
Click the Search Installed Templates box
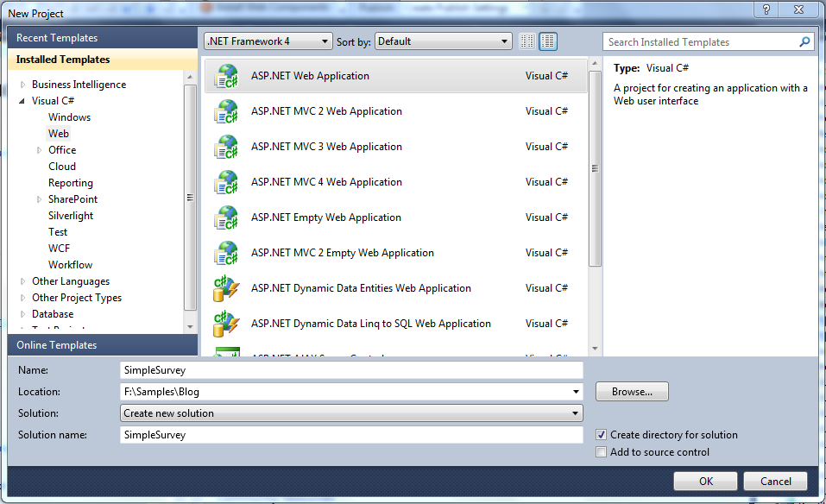click(x=709, y=41)
